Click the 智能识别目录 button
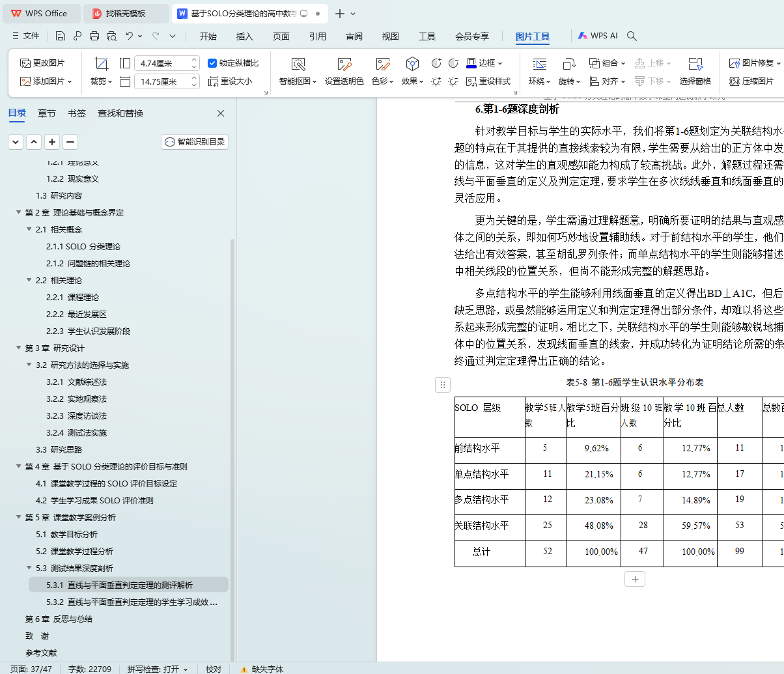The height and width of the screenshot is (674, 784). click(195, 141)
